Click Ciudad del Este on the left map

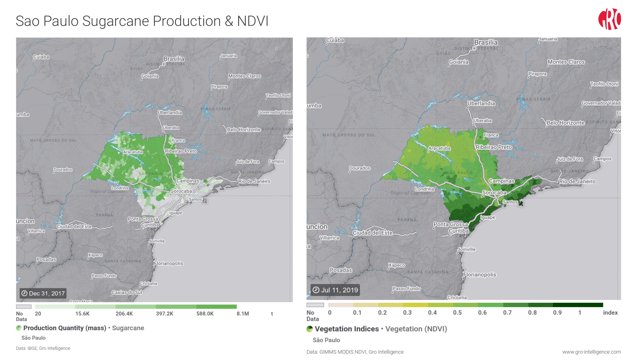74,227
